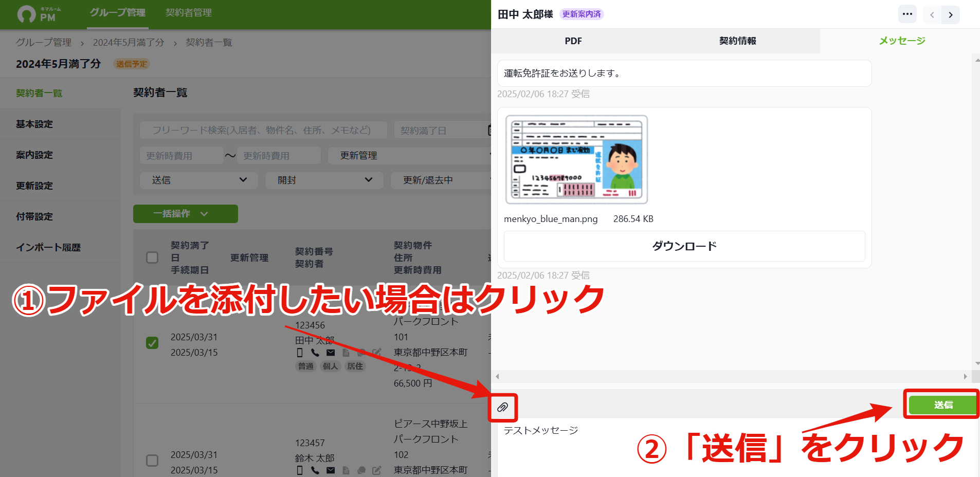Image resolution: width=980 pixels, height=477 pixels.
Task: Click the 居住 tag in 田中 太郎 row
Action: coord(355,366)
